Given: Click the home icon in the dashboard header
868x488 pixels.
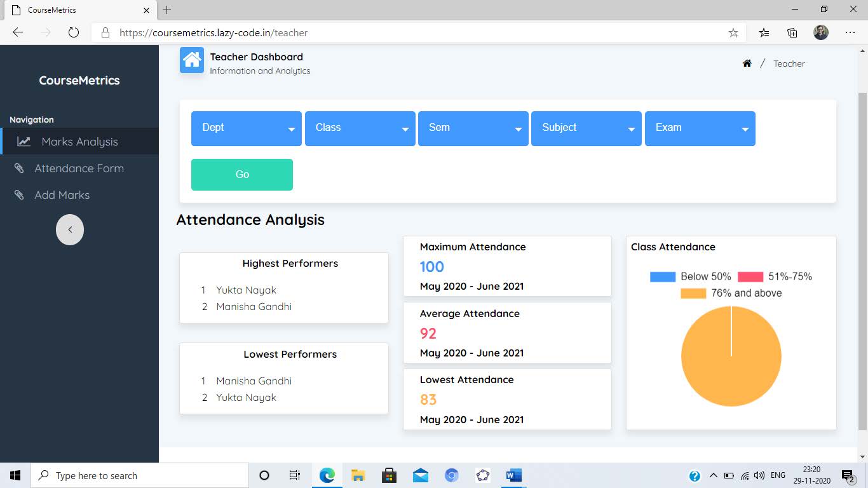Looking at the screenshot, I should click(191, 60).
